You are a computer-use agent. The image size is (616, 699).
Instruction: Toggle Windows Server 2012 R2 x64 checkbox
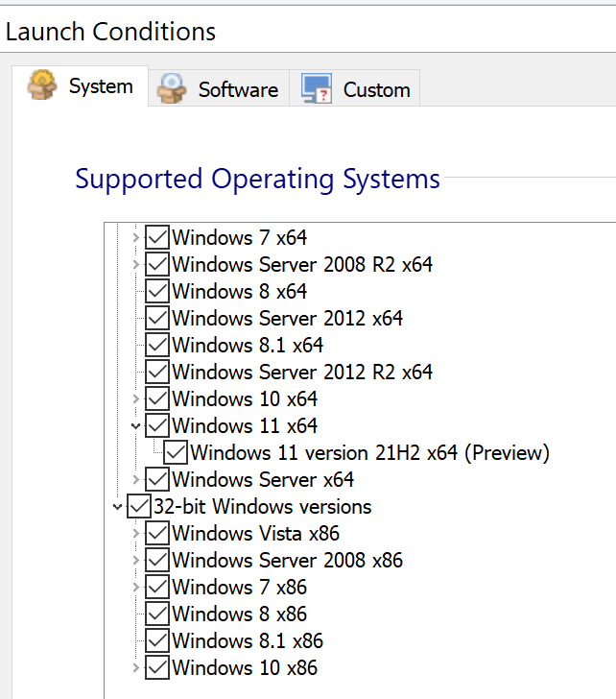(x=156, y=372)
